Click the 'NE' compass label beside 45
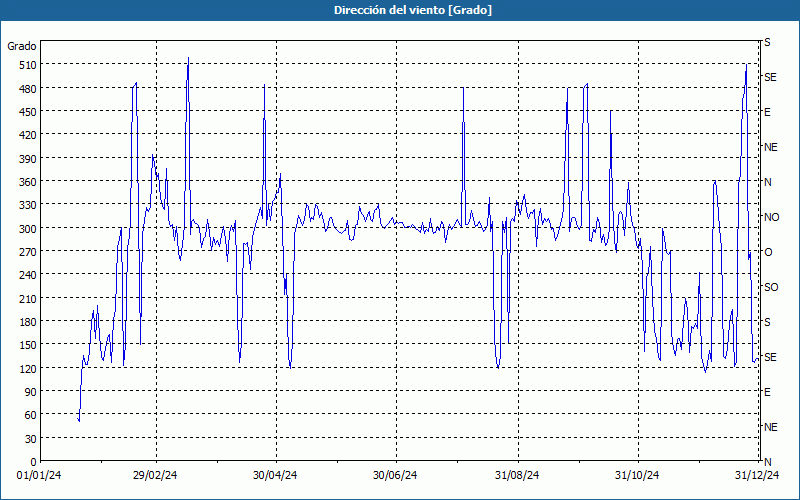800x500 pixels. (x=771, y=427)
